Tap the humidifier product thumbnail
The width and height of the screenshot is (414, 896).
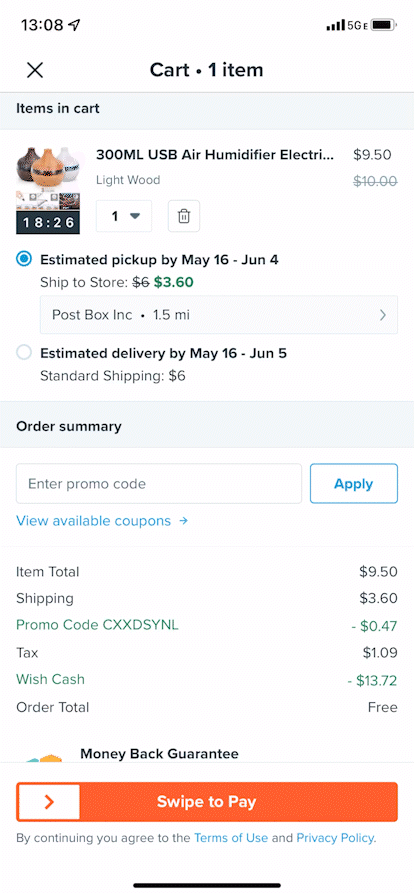pos(48,190)
